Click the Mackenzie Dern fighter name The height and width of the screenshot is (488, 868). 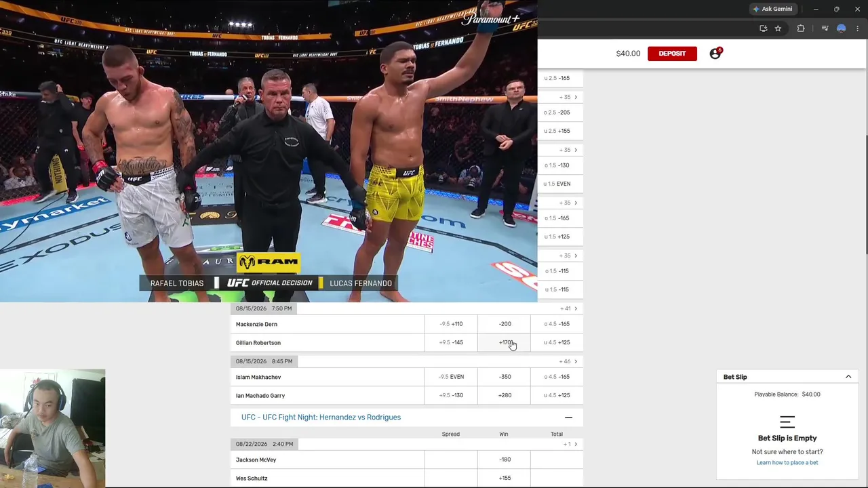pos(256,324)
